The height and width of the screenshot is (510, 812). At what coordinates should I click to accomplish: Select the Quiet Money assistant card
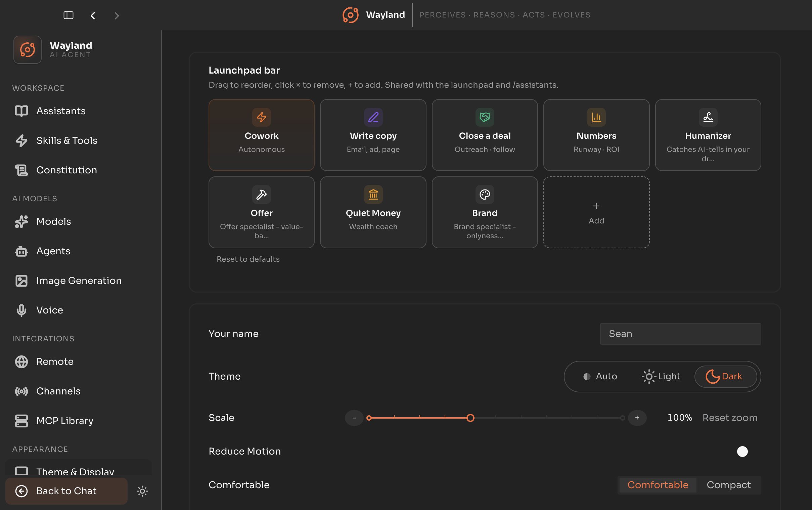pos(373,212)
